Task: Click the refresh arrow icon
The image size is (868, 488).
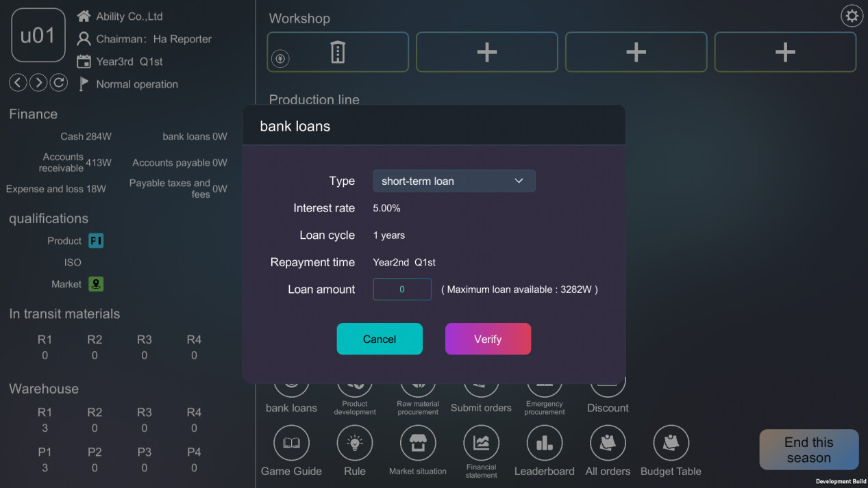Action: pos(59,83)
